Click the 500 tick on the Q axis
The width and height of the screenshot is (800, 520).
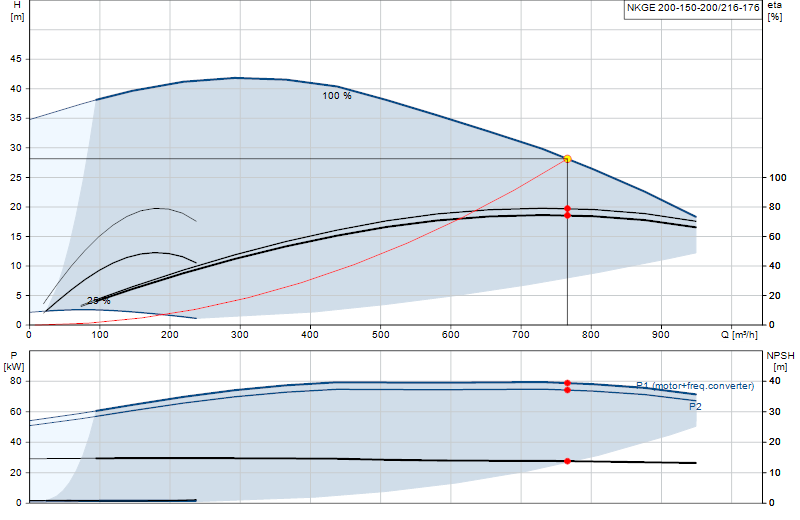[381, 335]
